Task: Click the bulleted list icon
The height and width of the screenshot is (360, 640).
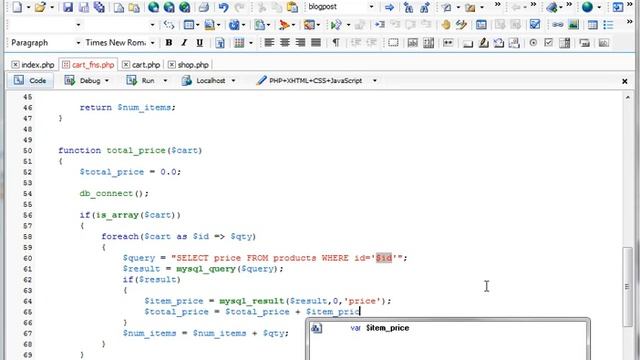Action: pos(609,25)
